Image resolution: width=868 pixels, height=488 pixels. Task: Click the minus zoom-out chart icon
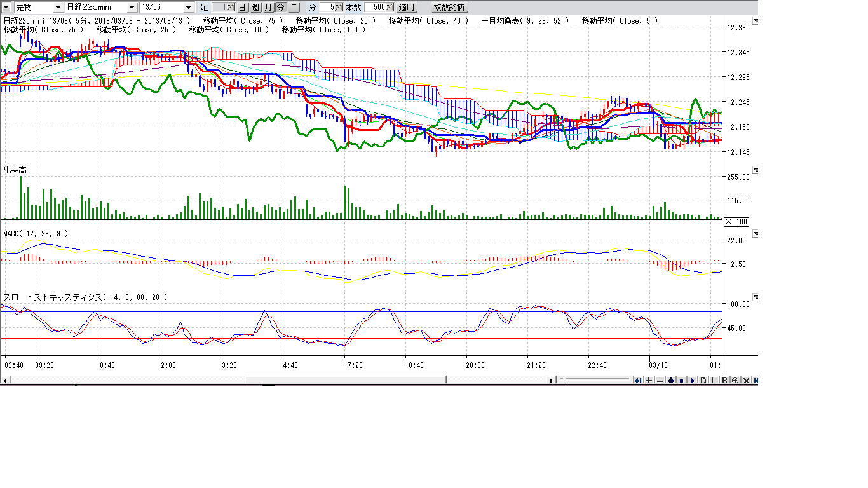[660, 381]
